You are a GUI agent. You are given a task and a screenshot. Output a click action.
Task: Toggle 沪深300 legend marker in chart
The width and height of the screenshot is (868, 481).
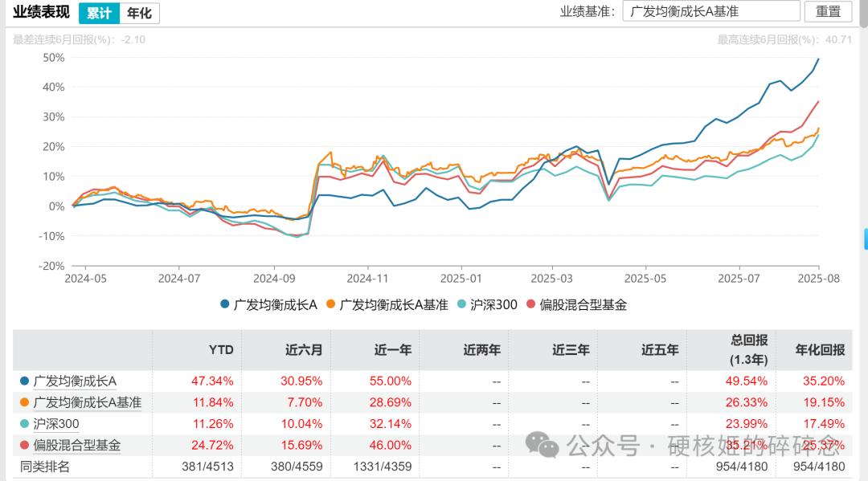(x=461, y=304)
